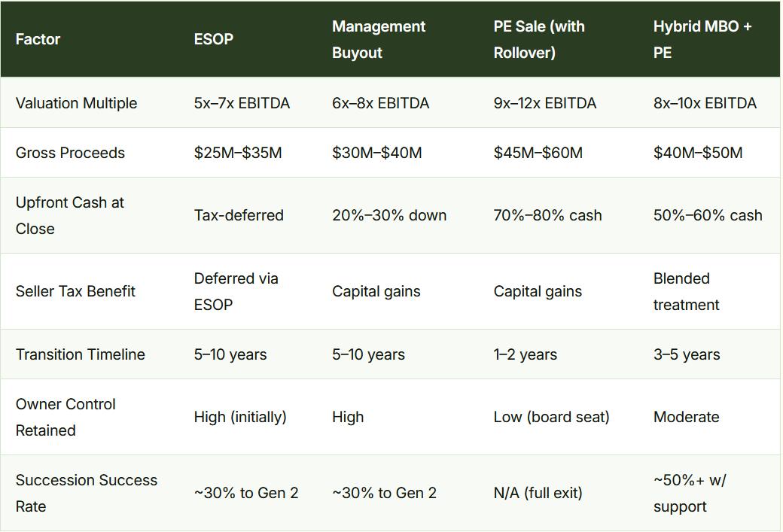Click the Management Buyout column header

coord(379,39)
